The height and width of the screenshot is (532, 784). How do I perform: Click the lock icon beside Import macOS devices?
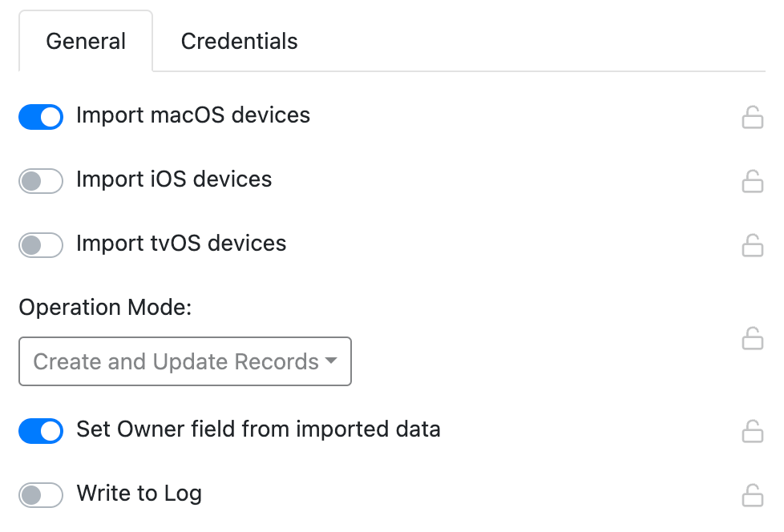(753, 117)
